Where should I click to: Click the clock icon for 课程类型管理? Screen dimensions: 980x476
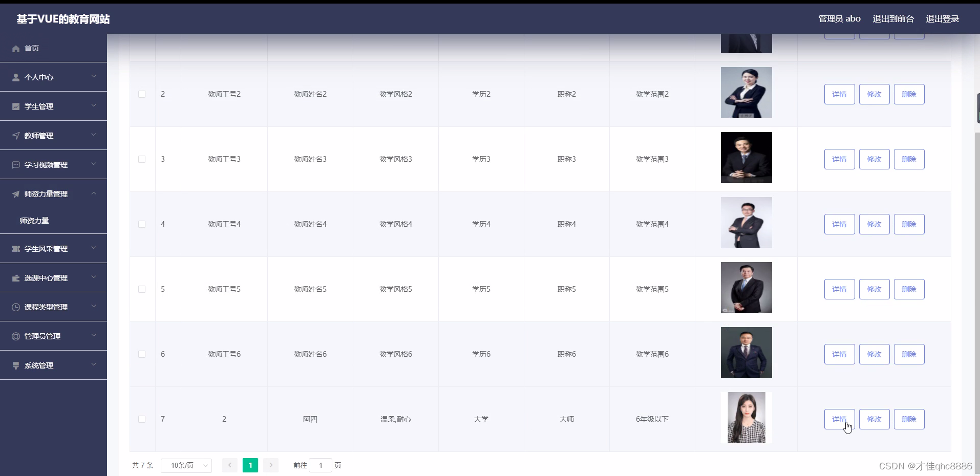coord(16,307)
